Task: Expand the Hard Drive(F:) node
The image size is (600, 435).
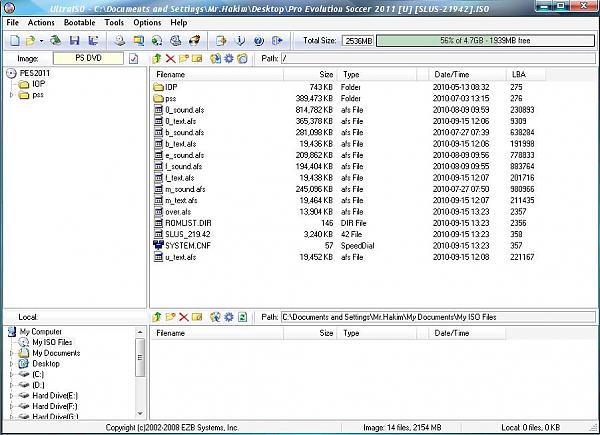Action: [x=11, y=406]
